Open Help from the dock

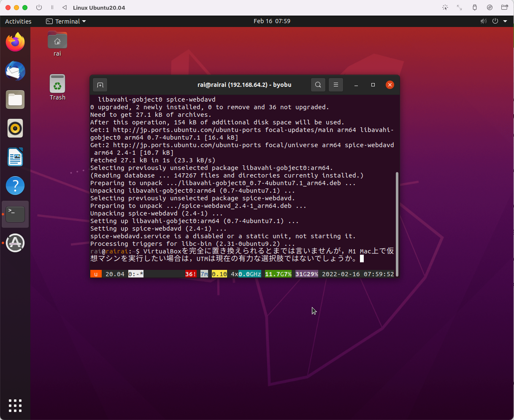(x=15, y=186)
